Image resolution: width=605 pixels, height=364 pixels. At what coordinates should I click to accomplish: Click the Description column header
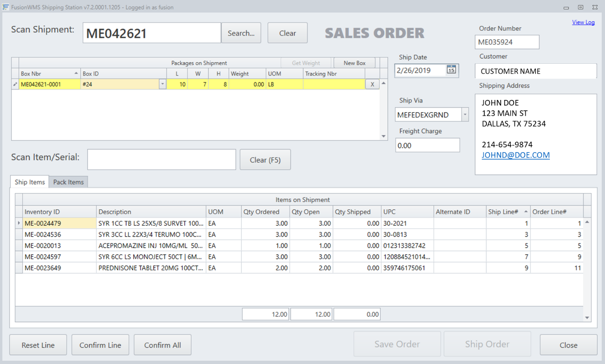pos(151,212)
